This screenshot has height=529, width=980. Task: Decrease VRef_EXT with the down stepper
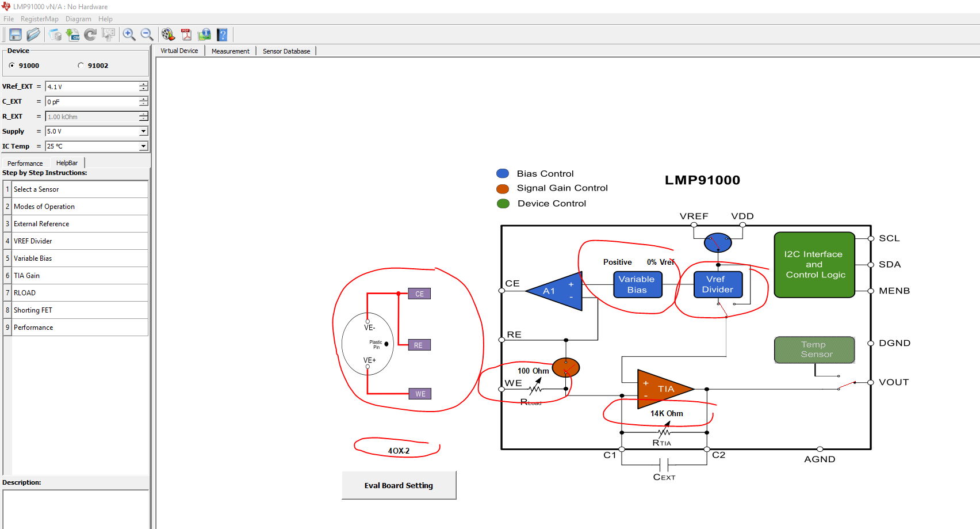pyautogui.click(x=143, y=89)
